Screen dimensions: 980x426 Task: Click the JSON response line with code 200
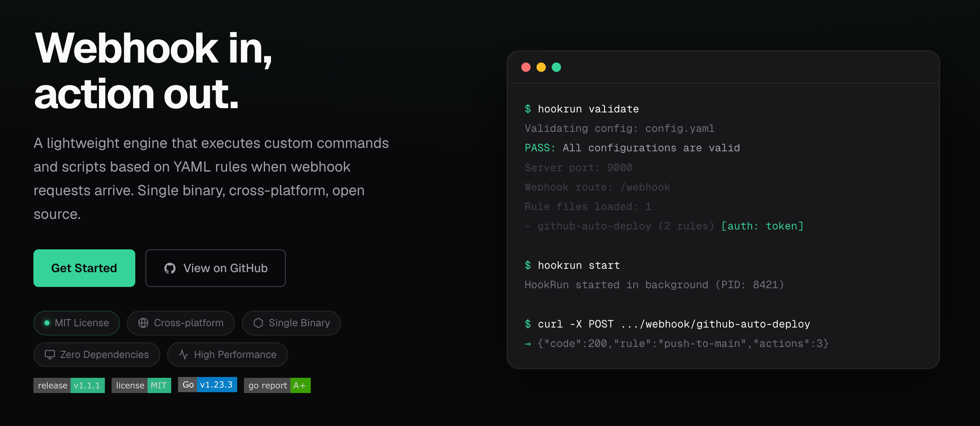pyautogui.click(x=676, y=344)
